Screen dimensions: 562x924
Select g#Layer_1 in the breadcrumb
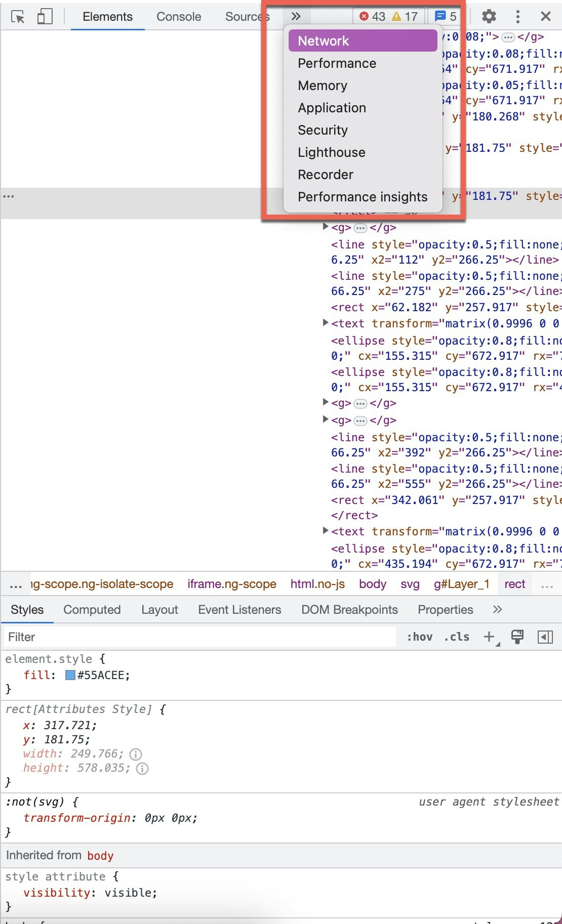click(x=462, y=584)
